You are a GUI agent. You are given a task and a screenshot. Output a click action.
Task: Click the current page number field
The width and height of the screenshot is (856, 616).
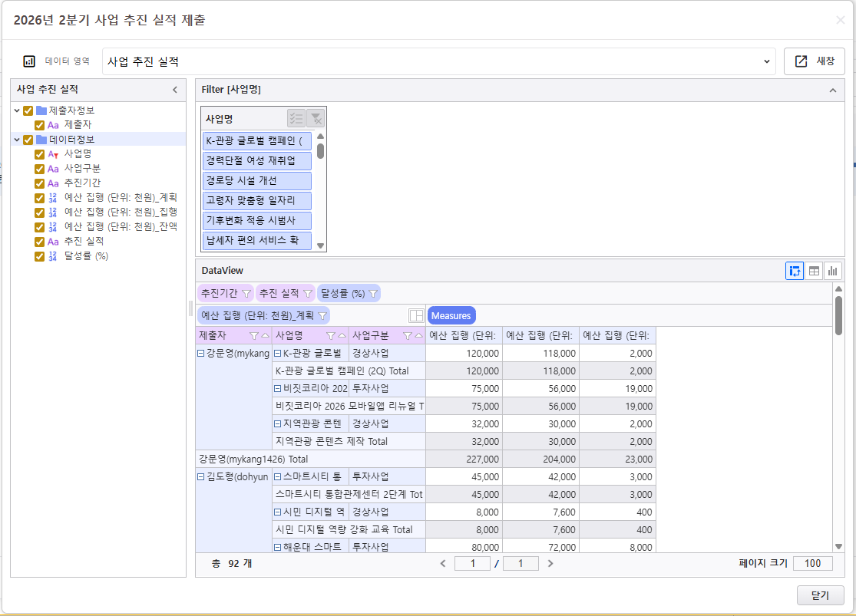point(472,564)
